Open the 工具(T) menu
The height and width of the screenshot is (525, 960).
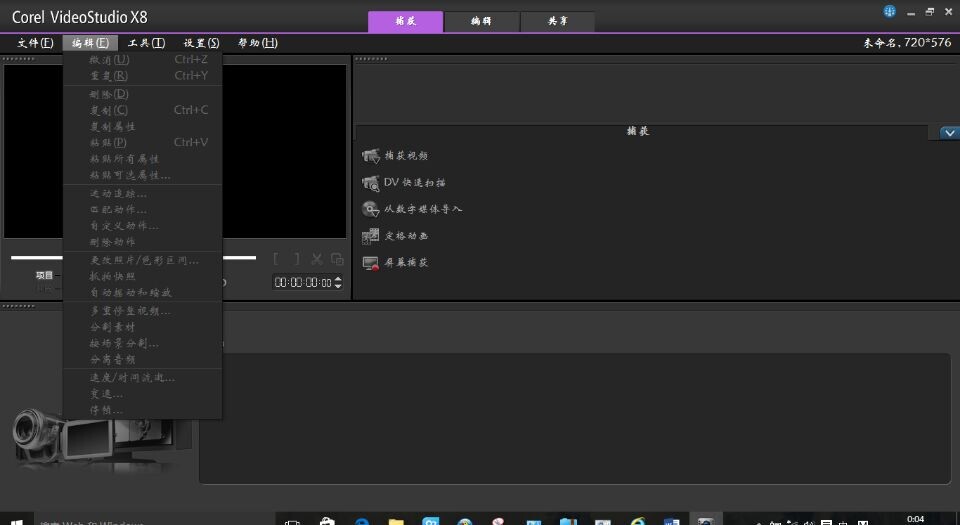[x=146, y=43]
